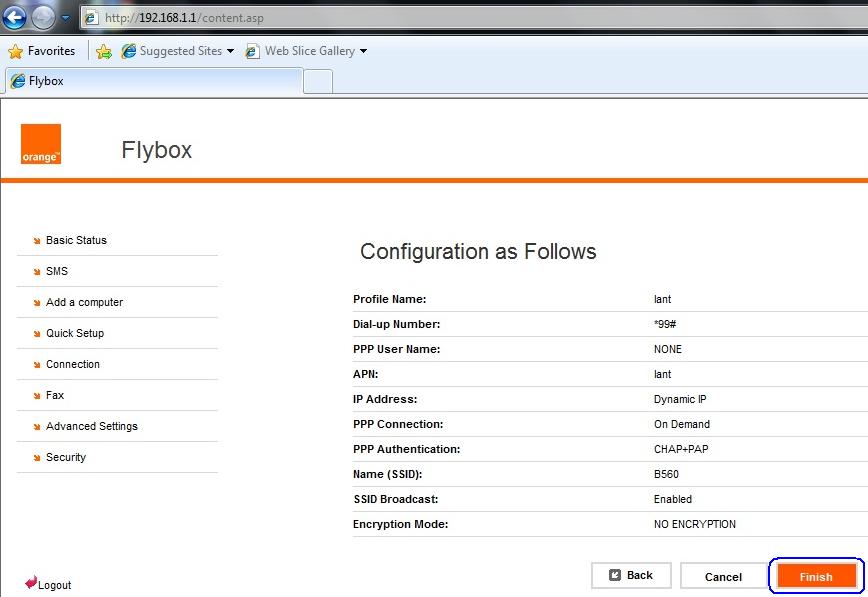Expand the Suggested Sites dropdown
This screenshot has height=597, width=868.
pos(230,51)
